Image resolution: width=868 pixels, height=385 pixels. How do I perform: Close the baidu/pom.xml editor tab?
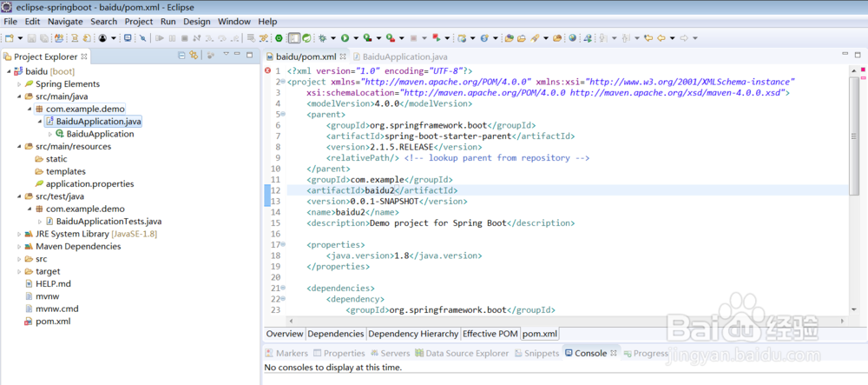pos(343,56)
